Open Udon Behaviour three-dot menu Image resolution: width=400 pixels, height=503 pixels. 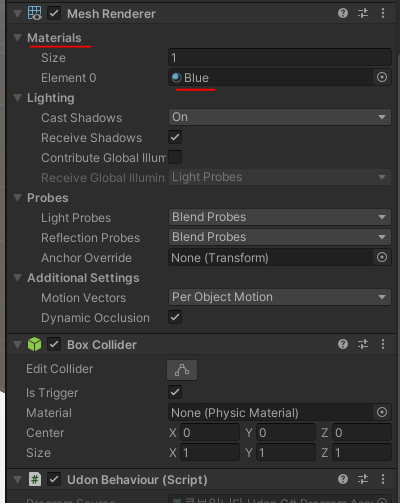click(x=383, y=479)
